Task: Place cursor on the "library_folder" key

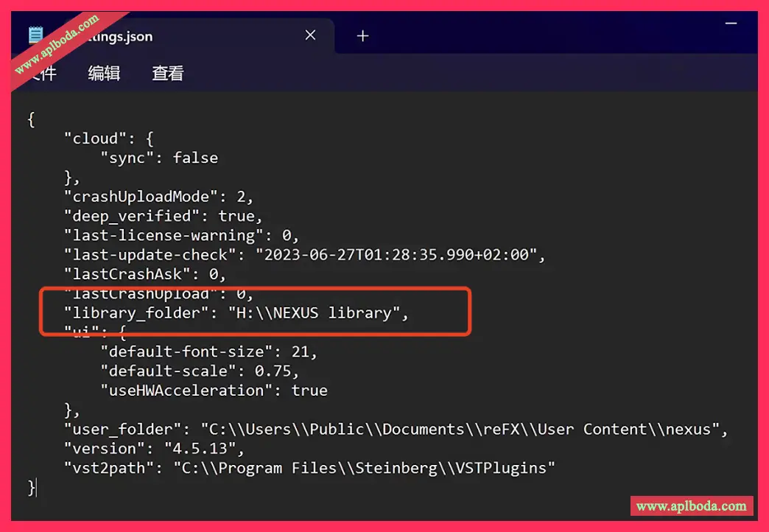Action: click(x=132, y=313)
